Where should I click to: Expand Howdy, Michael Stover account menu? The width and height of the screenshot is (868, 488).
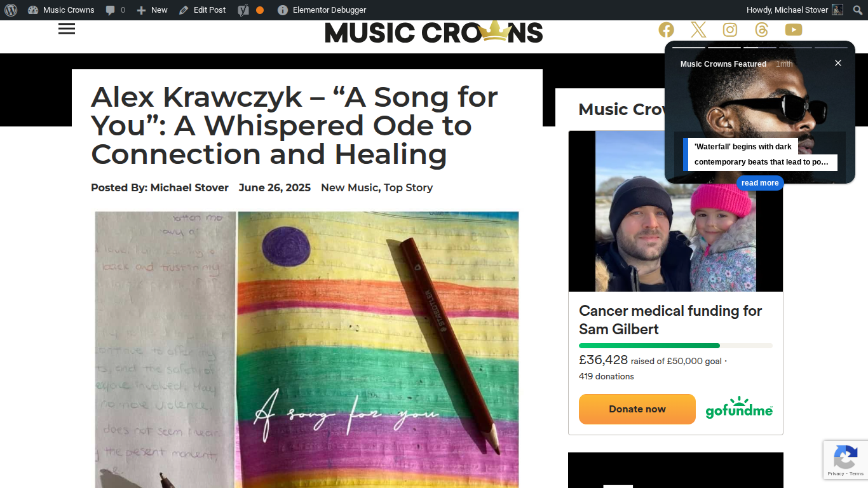[795, 10]
